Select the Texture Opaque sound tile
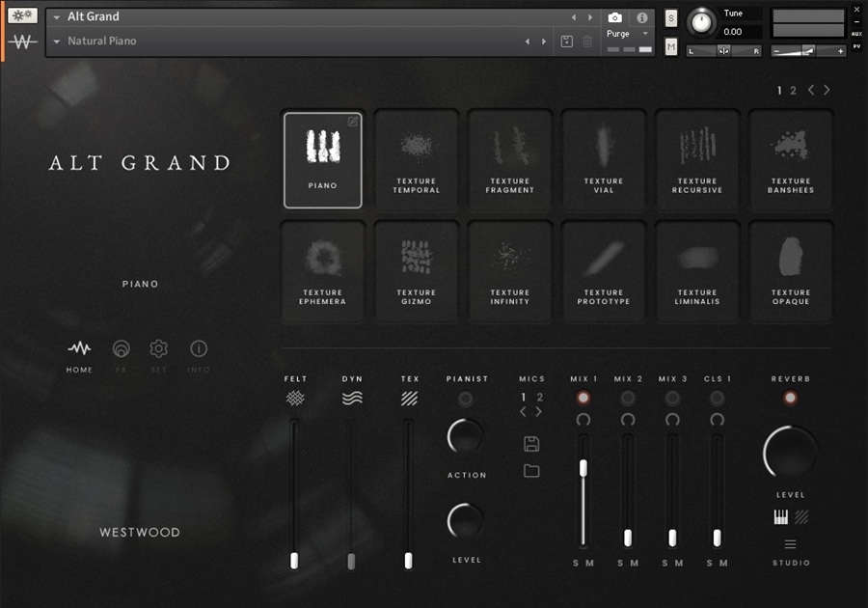 (x=790, y=271)
